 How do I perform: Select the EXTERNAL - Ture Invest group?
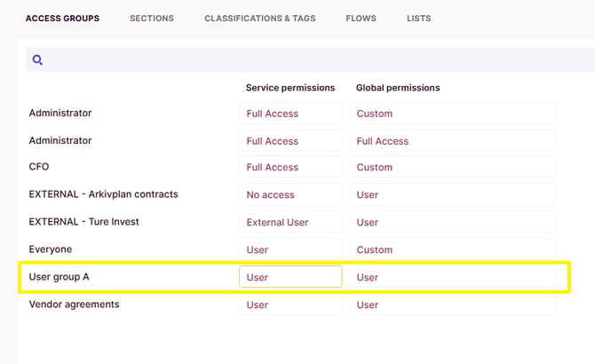point(83,221)
